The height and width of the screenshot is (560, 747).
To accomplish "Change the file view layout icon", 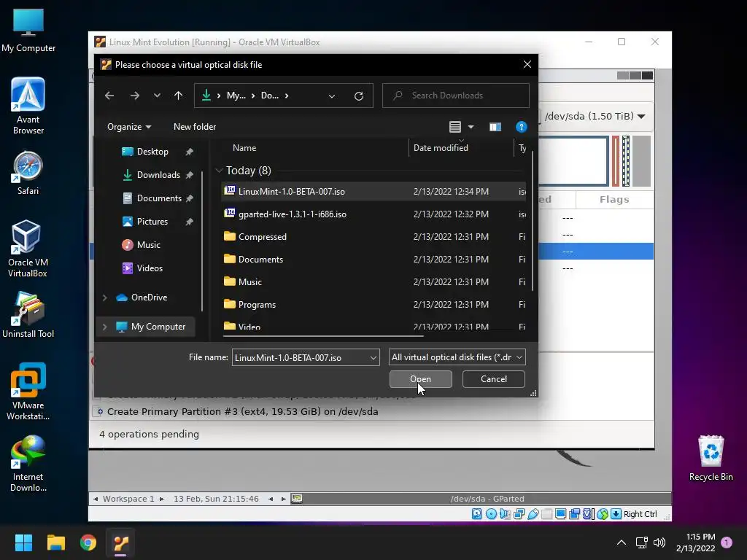I will click(455, 127).
